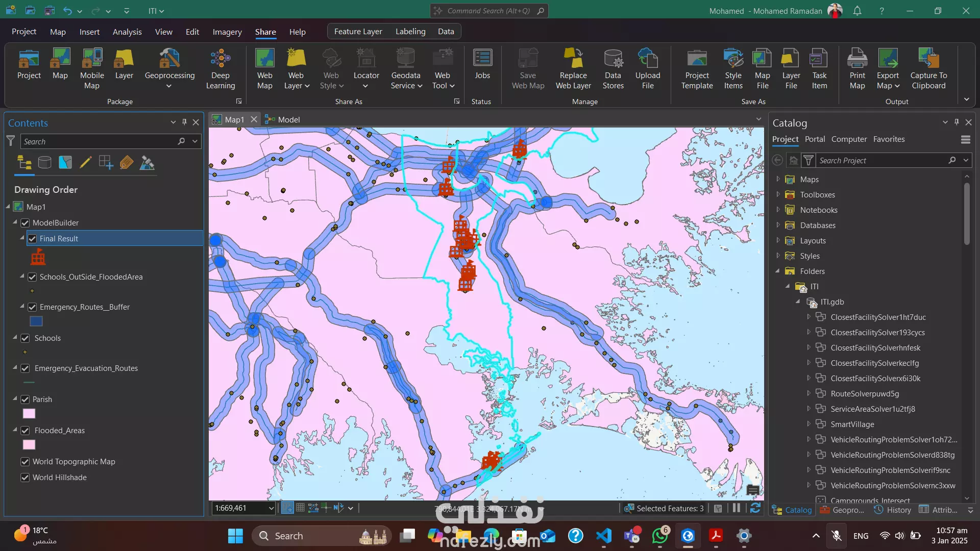Open the Geoprocessing package dropdown
The height and width of the screenshot is (551, 980).
click(169, 86)
